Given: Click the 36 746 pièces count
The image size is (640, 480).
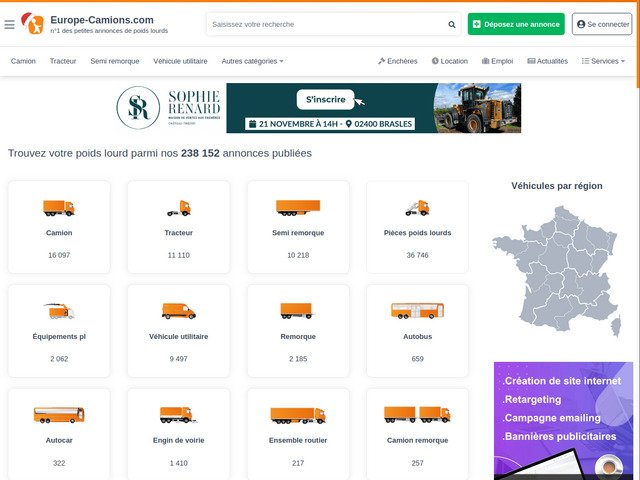Looking at the screenshot, I should tap(417, 256).
